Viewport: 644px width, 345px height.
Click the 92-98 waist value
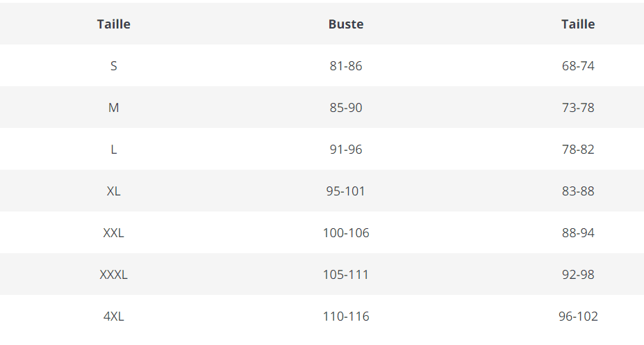click(578, 275)
